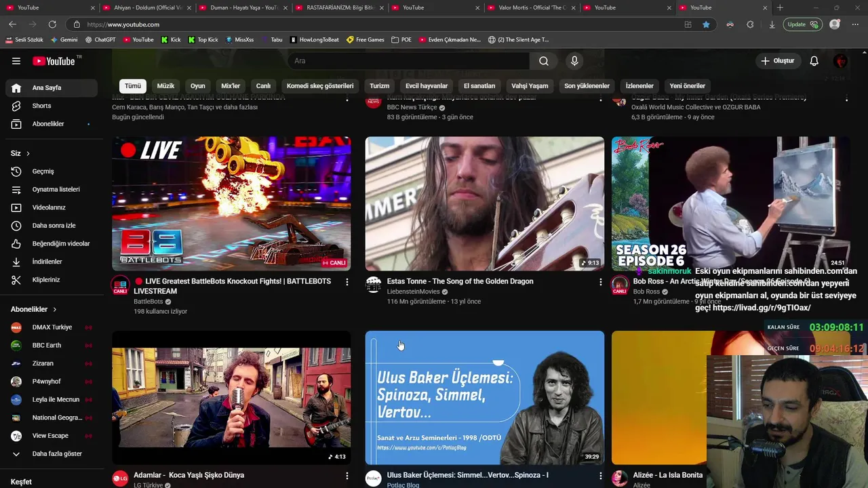
Task: Reload the page with the browser refresh button
Action: click(x=52, y=24)
